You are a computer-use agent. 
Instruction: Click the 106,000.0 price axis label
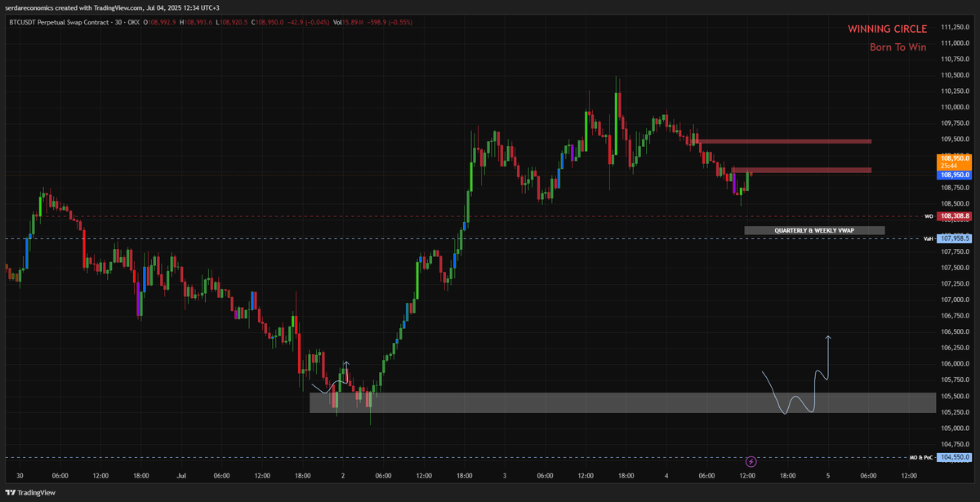pyautogui.click(x=955, y=364)
